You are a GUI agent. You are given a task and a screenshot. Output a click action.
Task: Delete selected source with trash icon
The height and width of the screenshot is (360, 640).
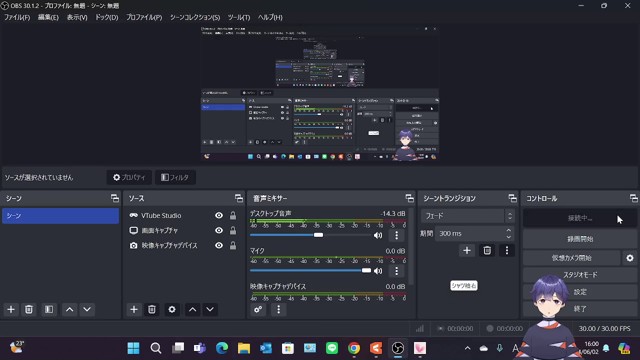pyautogui.click(x=152, y=309)
